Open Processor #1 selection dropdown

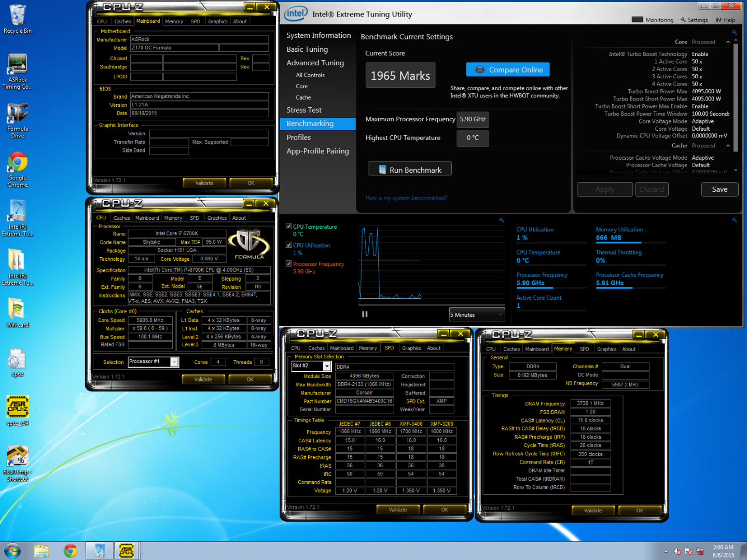(154, 362)
